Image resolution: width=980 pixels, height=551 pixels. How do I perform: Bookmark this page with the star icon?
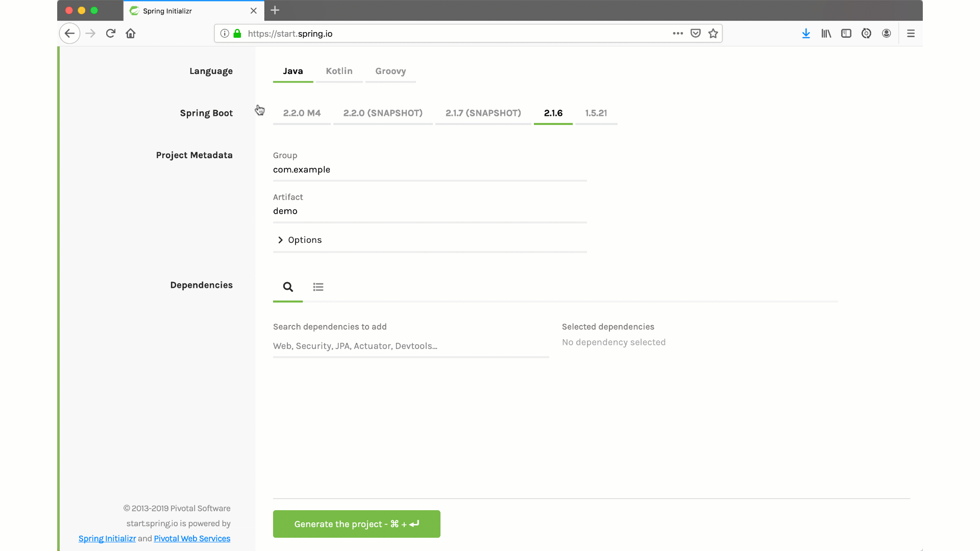713,34
